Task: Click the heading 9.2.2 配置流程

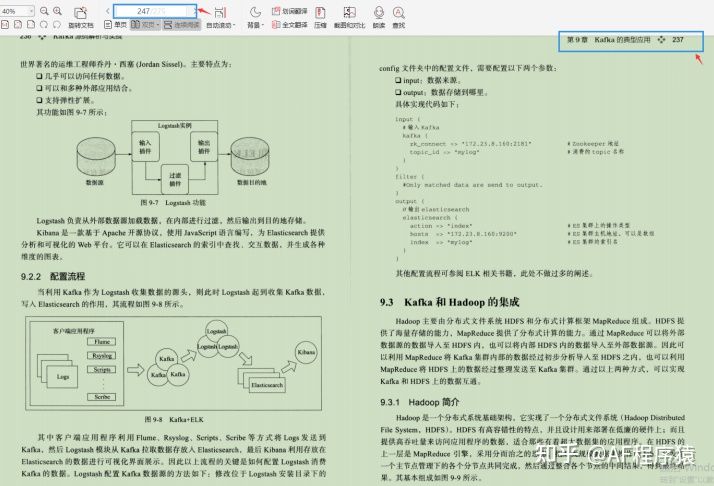Action: [x=53, y=276]
